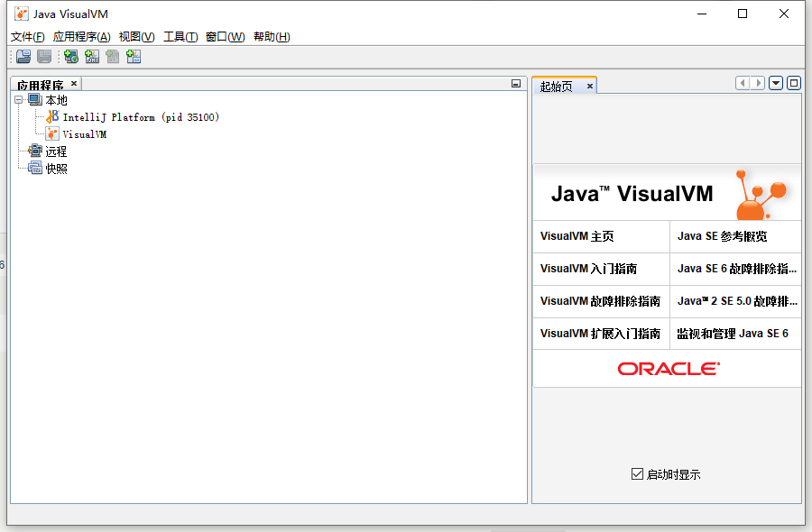This screenshot has height=532, width=812.
Task: Open the VisualVM 主页 link
Action: point(577,236)
